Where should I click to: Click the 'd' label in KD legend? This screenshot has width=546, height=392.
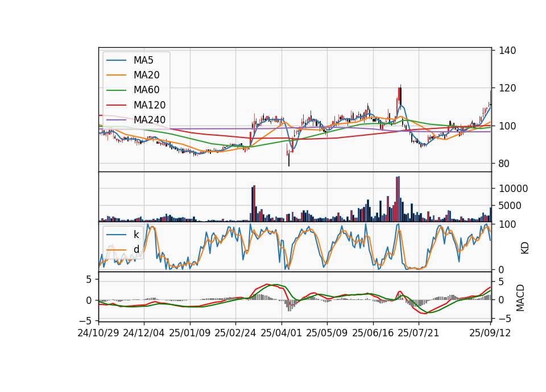pyautogui.click(x=136, y=249)
